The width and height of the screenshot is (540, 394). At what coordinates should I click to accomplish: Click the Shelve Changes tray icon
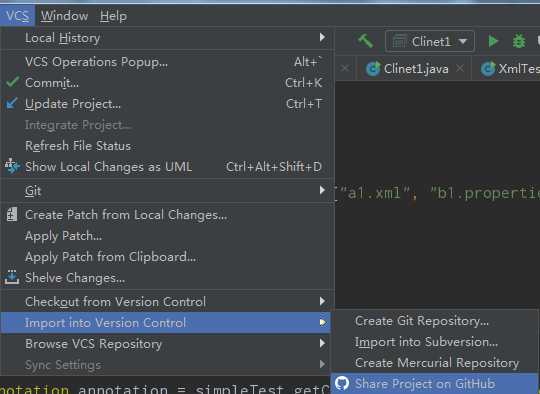point(12,277)
